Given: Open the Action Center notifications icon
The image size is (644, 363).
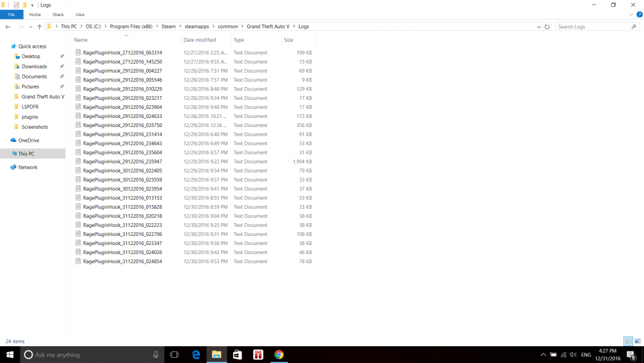Looking at the screenshot, I should coord(632,355).
